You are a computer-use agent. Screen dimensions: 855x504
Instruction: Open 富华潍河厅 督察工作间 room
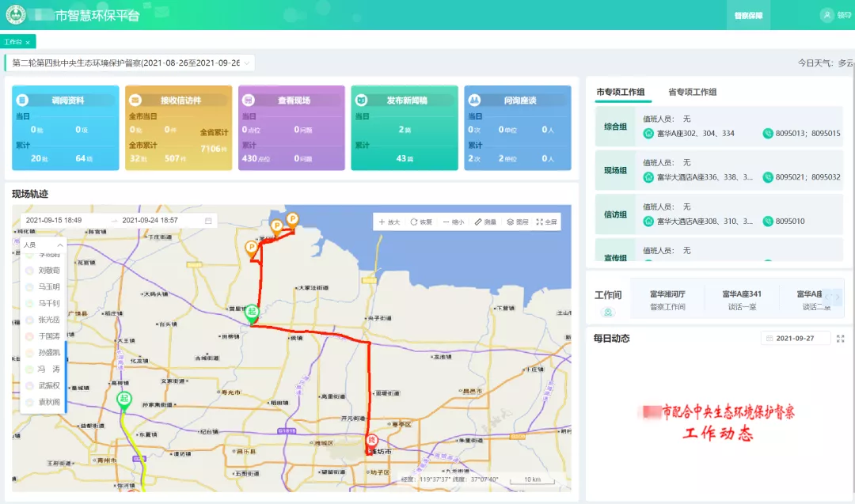[667, 300]
